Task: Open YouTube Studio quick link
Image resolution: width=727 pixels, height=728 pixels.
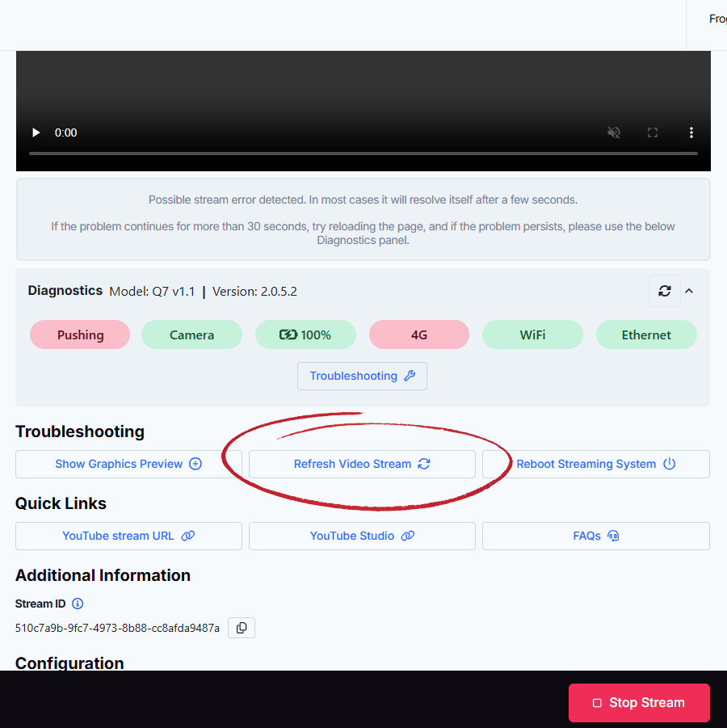Action: coord(362,536)
